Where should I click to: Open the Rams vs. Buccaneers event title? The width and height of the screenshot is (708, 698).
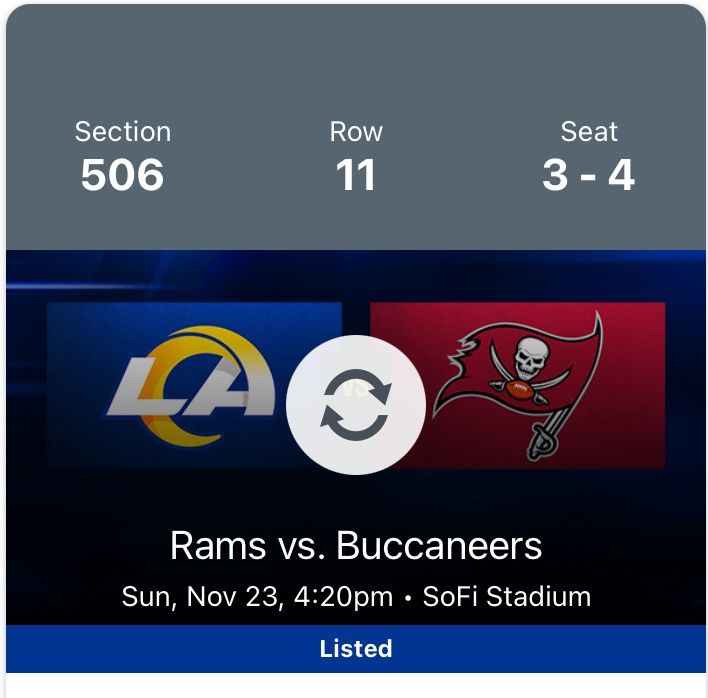click(355, 546)
